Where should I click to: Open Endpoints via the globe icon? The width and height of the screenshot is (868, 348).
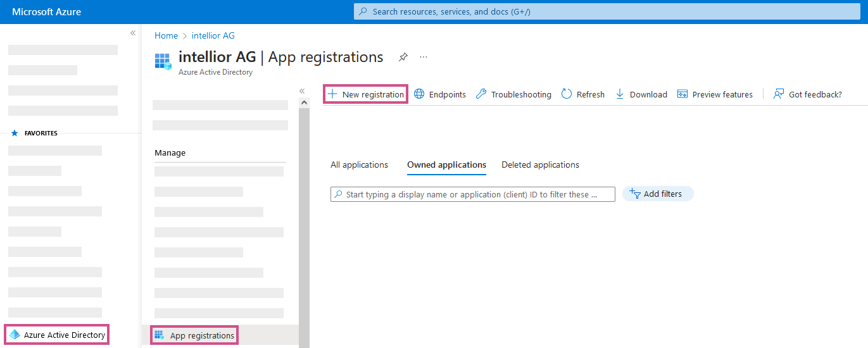click(419, 94)
